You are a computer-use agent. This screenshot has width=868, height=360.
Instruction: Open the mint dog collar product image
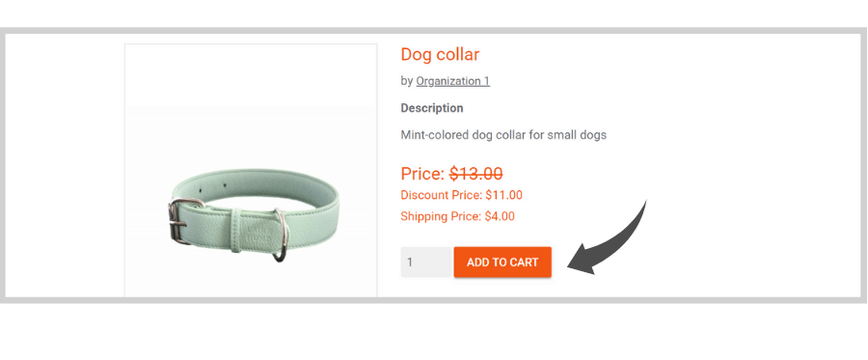251,171
